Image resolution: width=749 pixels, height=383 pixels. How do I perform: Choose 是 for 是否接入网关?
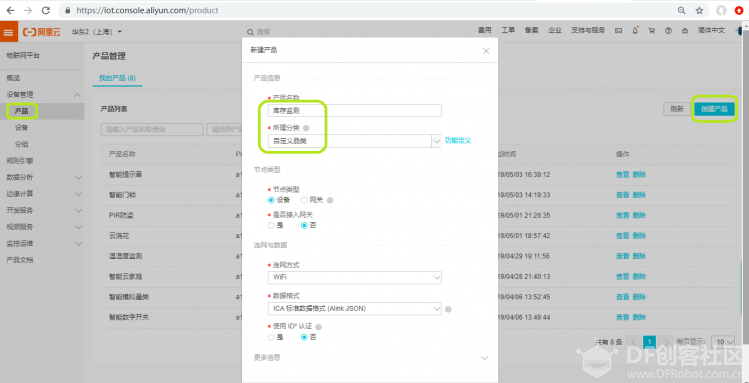pos(271,225)
